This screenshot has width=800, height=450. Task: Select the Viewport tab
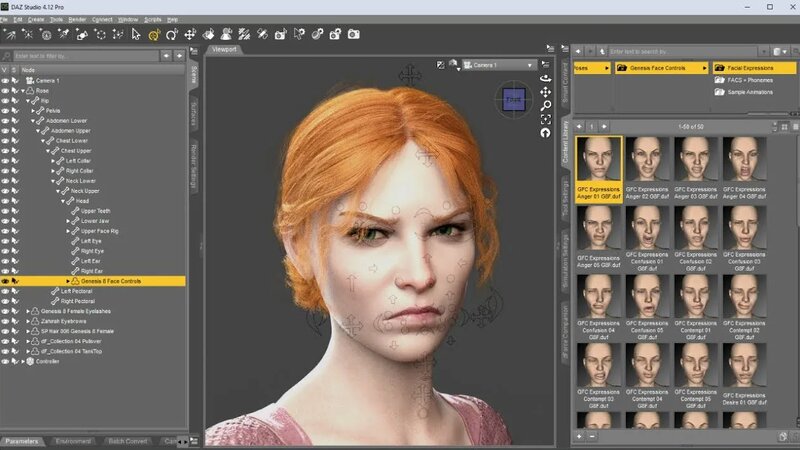(224, 49)
